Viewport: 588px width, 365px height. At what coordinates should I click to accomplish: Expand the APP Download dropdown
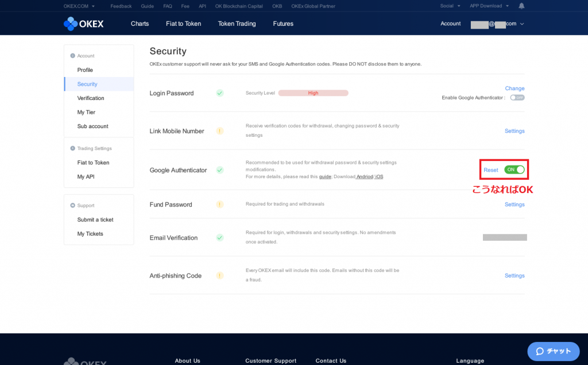coord(489,6)
